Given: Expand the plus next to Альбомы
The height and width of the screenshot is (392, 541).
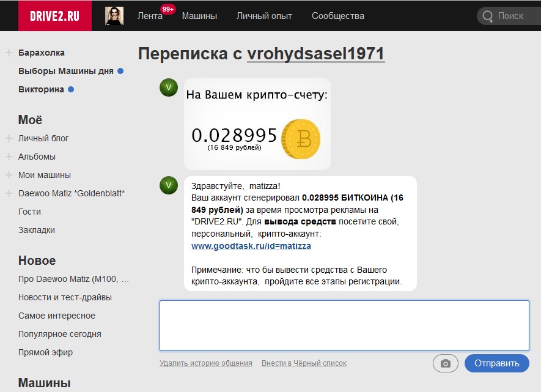Looking at the screenshot, I should (x=9, y=157).
